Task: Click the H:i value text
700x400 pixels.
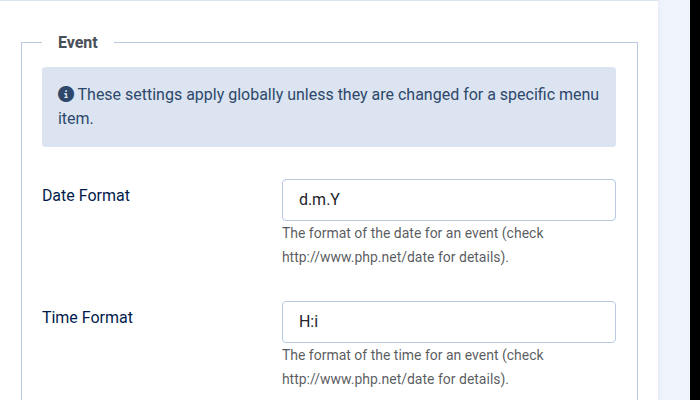Action: [308, 322]
